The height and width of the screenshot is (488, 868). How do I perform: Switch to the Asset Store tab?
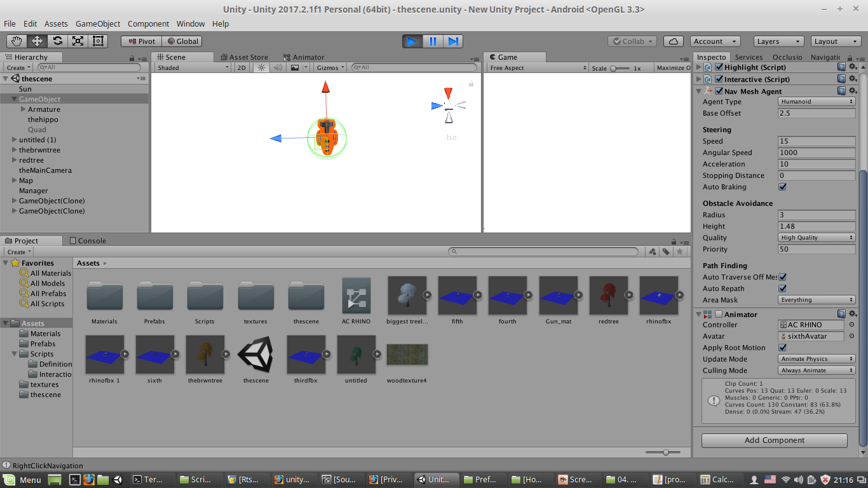point(243,57)
